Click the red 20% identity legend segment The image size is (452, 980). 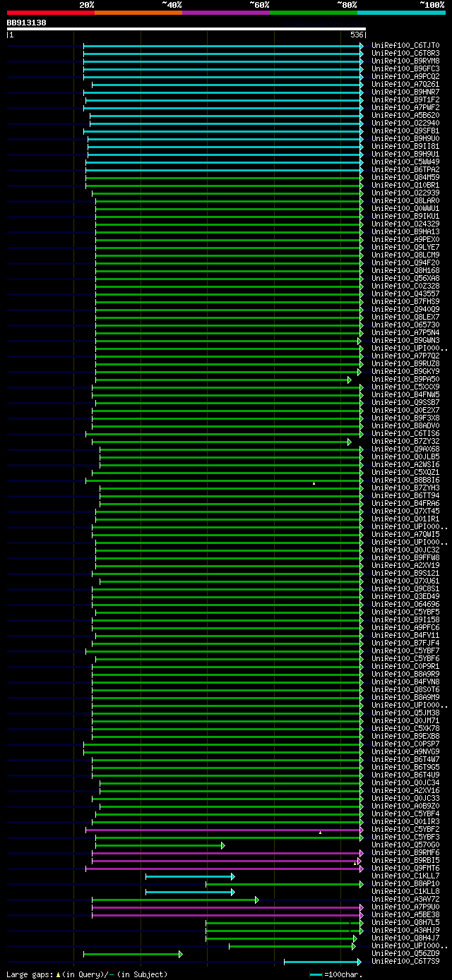point(50,12)
